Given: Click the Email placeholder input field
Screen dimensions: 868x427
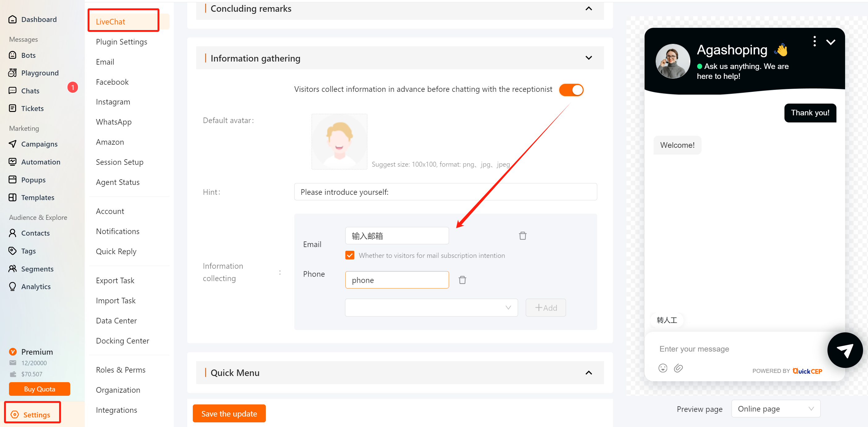Looking at the screenshot, I should (x=397, y=236).
